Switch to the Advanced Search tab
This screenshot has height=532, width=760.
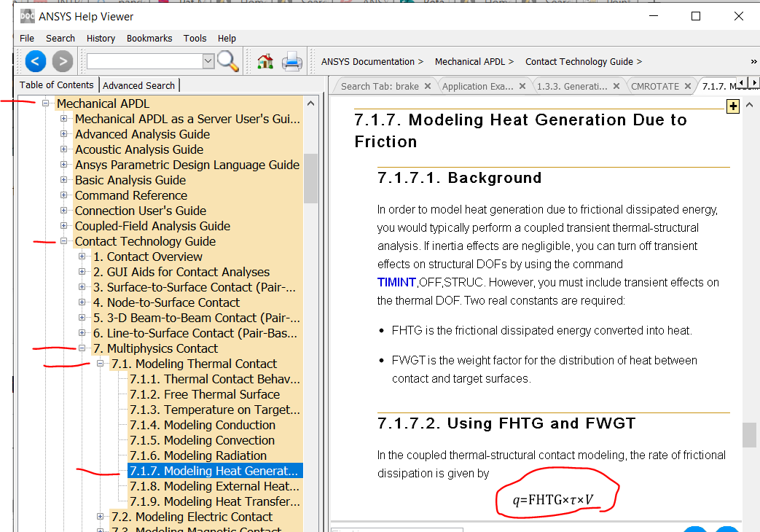(x=138, y=85)
